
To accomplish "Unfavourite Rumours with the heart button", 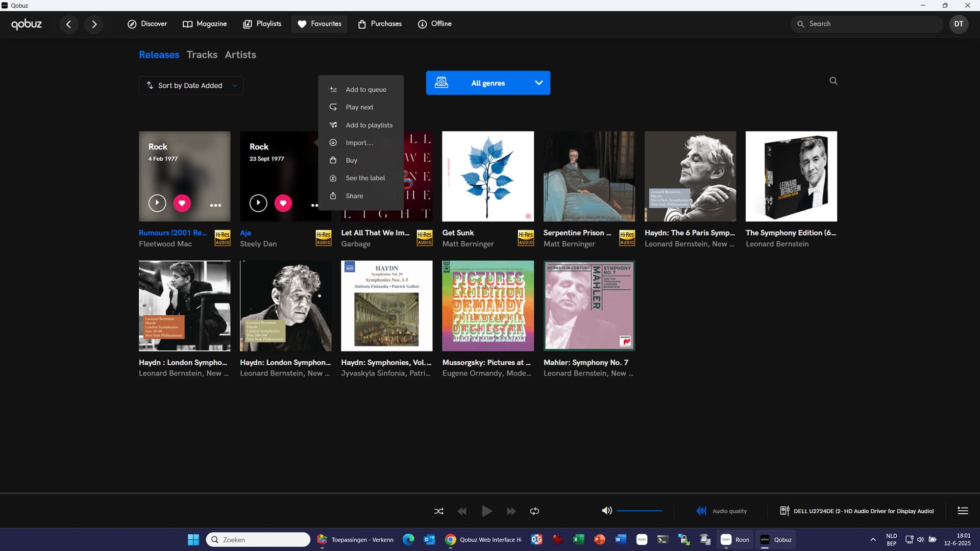I will coord(182,203).
